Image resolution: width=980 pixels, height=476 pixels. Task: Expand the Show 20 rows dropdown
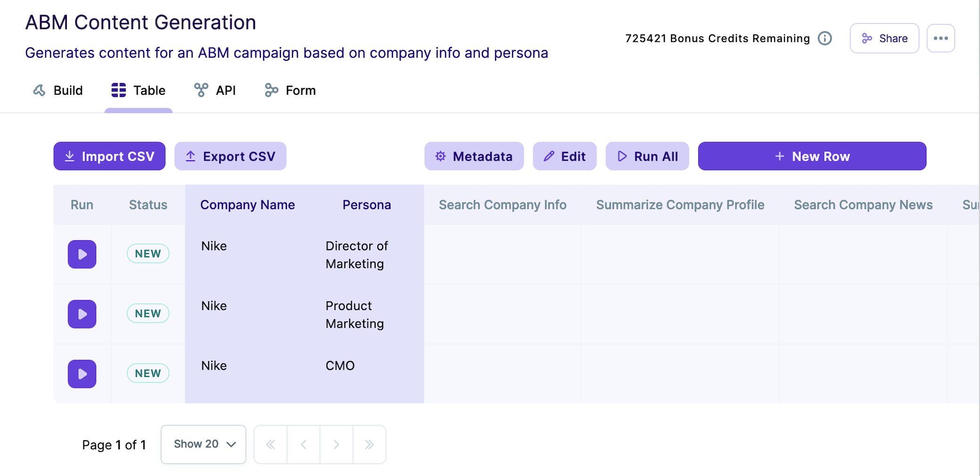(x=204, y=444)
